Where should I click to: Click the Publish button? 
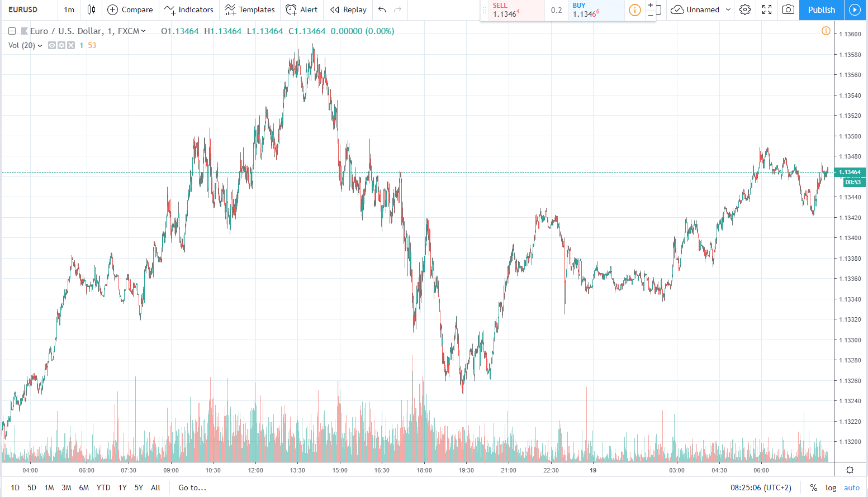click(821, 9)
